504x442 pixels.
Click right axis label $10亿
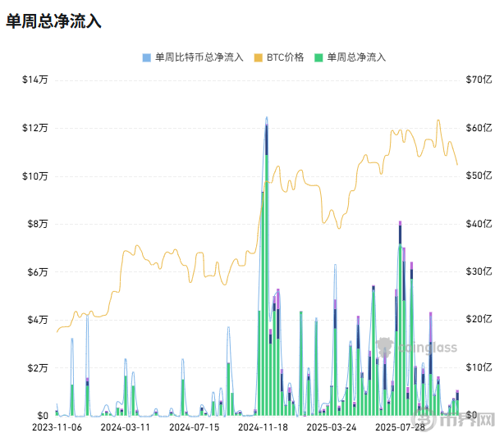479,367
